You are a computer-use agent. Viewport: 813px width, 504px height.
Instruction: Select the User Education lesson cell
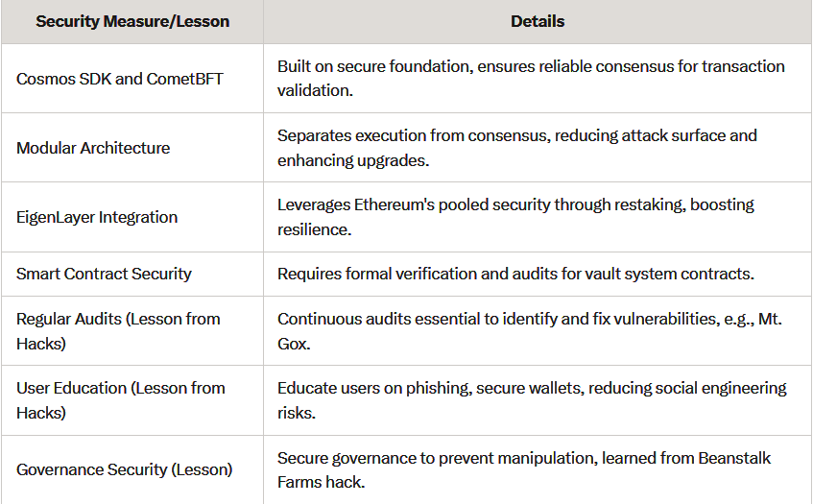tap(132, 400)
